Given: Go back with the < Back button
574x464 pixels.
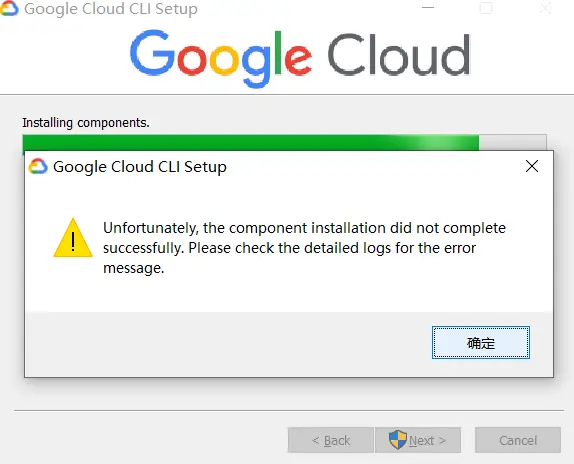Looking at the screenshot, I should click(x=331, y=440).
